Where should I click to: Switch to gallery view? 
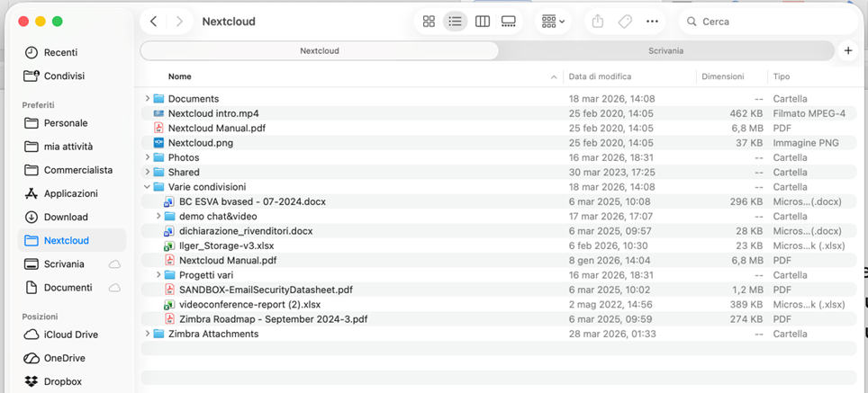(x=509, y=22)
